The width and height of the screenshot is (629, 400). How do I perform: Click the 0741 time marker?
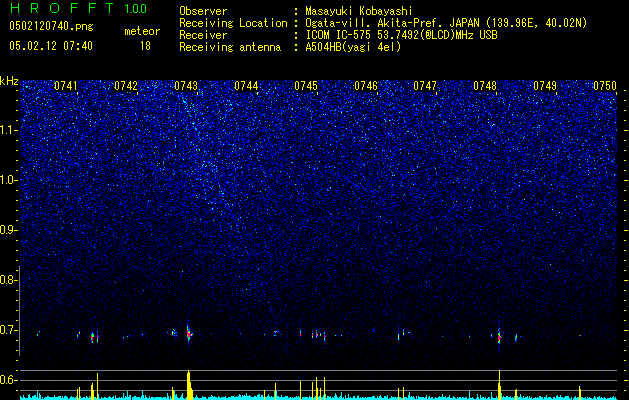tap(66, 86)
